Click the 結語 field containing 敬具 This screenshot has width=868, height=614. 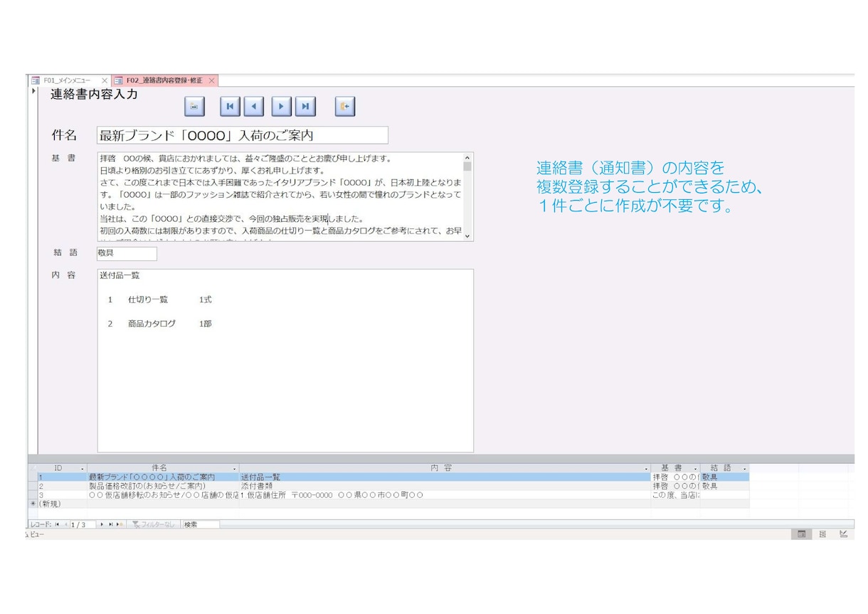[127, 253]
